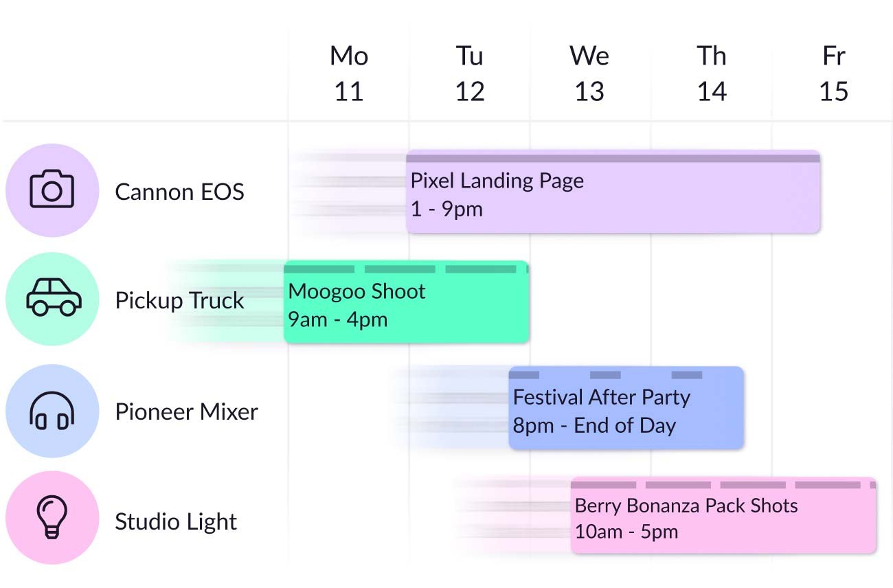Select the Tuesday 12 column header
Viewport: 893px width, 588px height.
click(470, 72)
